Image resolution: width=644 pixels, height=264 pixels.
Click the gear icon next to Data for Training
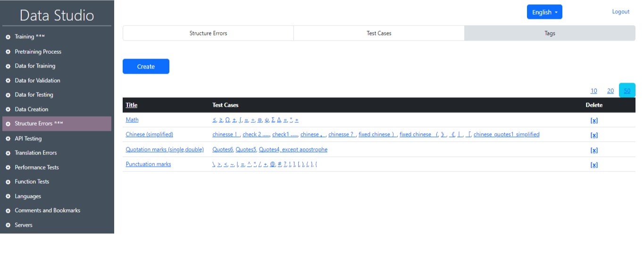(8, 66)
